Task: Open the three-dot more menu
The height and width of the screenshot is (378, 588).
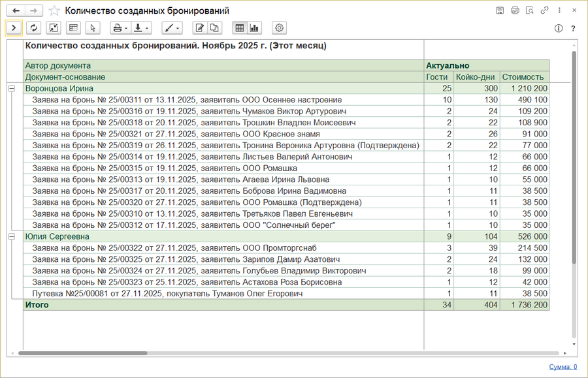Action: click(559, 11)
